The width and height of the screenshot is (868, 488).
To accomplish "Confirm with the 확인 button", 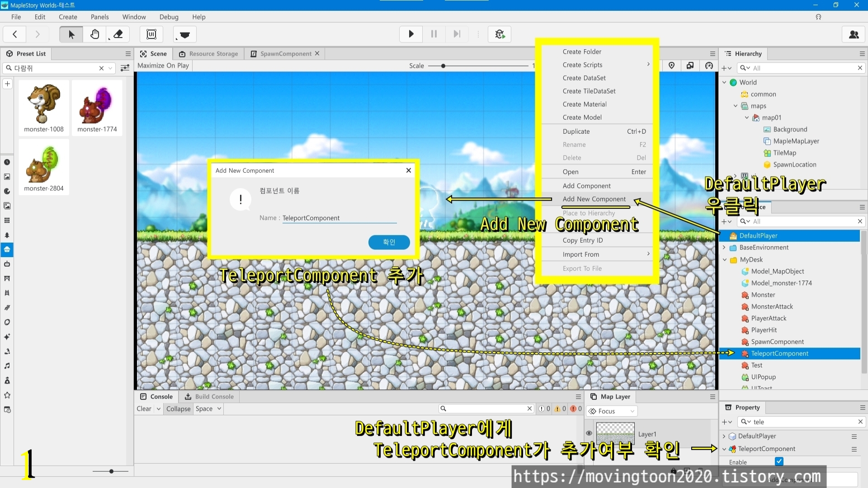I will pos(389,242).
